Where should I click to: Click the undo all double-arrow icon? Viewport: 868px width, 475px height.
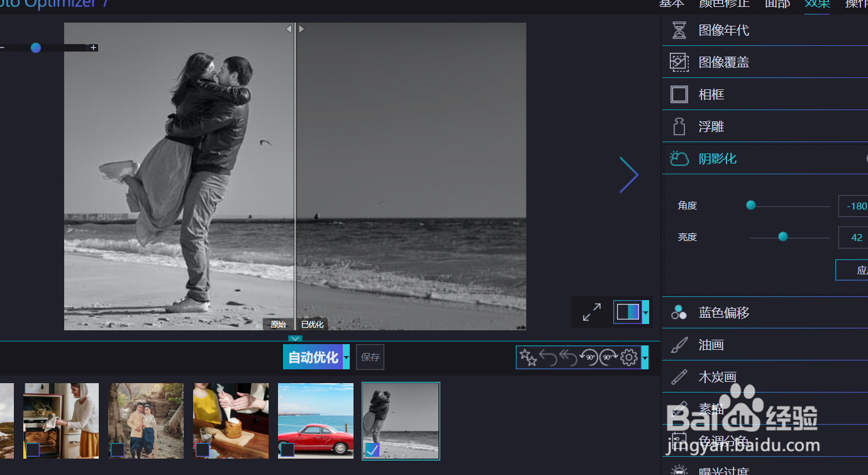pos(568,358)
